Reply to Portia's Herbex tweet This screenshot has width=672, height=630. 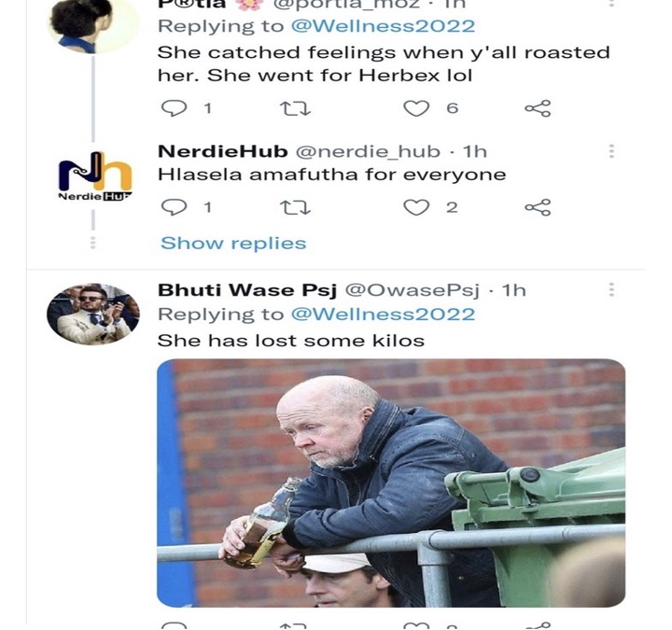[x=174, y=108]
